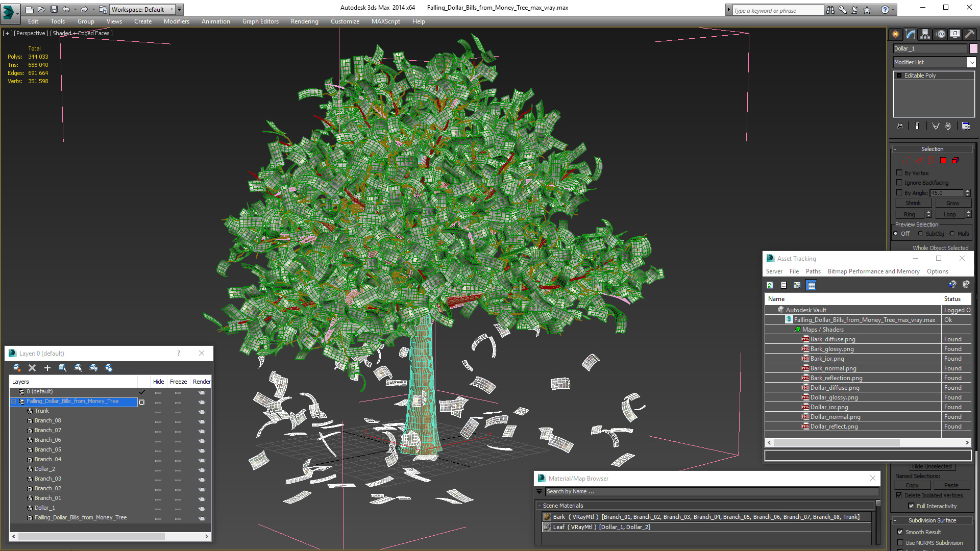Image resolution: width=980 pixels, height=551 pixels.
Task: Delete highlighted layer with X icon
Action: (x=32, y=368)
